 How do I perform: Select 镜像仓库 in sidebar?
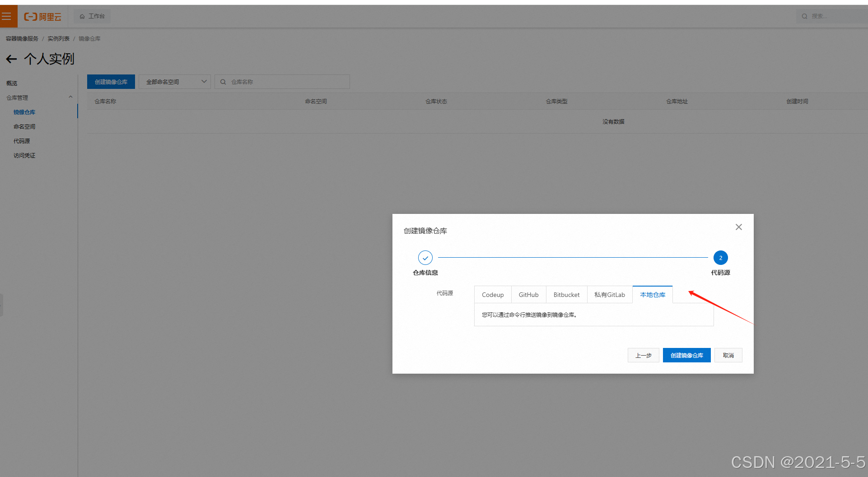tap(24, 112)
